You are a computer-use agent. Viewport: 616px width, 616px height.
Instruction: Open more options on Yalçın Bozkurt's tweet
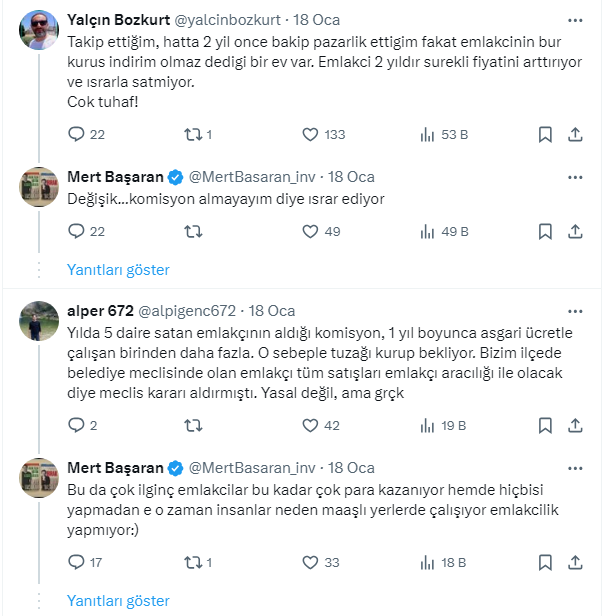pyautogui.click(x=576, y=19)
